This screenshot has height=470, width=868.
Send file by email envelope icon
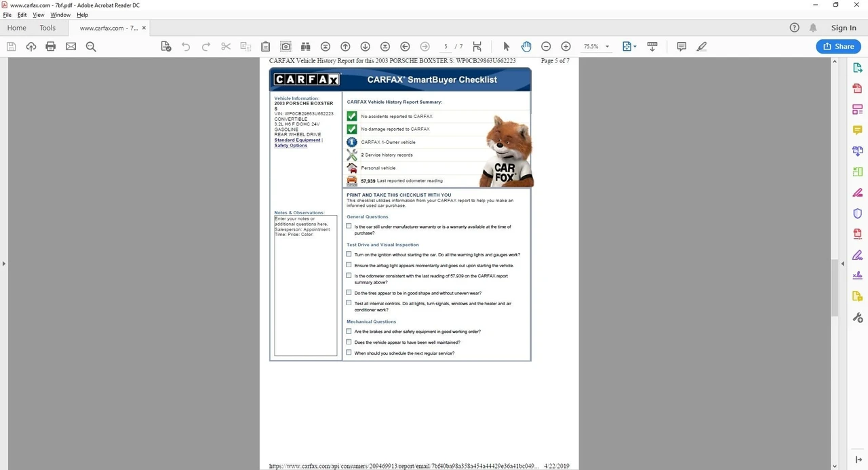click(x=71, y=46)
